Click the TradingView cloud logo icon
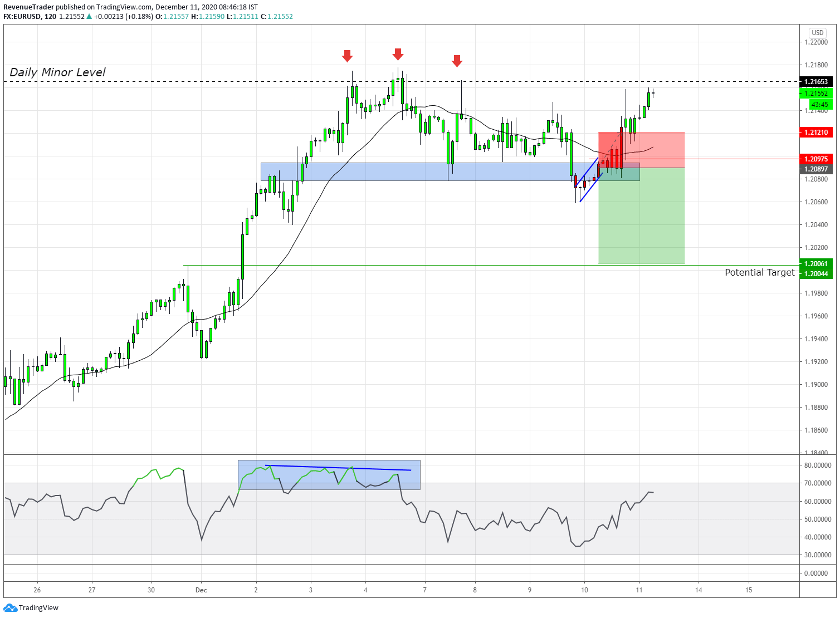The image size is (840, 618). click(x=10, y=607)
